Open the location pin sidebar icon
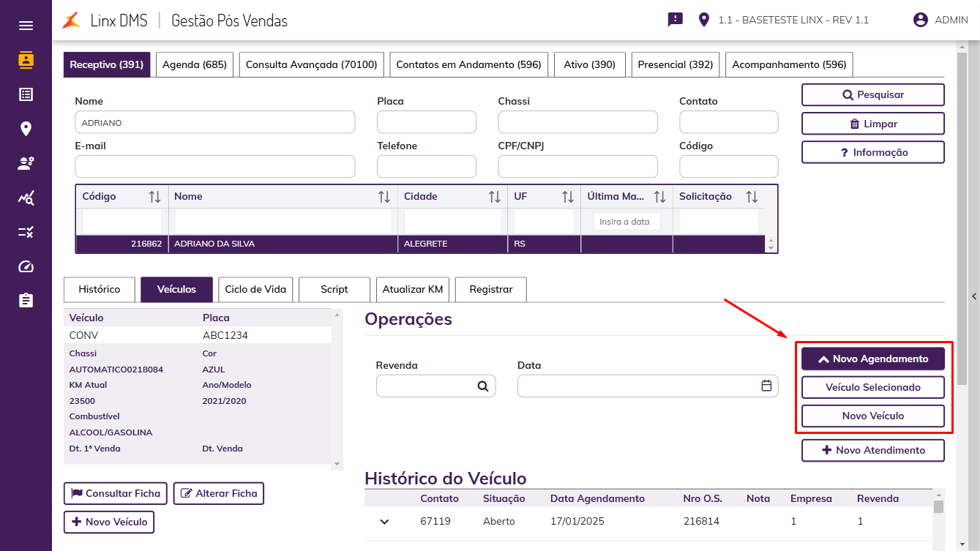Screen dimensions: 980x551 [x=26, y=129]
